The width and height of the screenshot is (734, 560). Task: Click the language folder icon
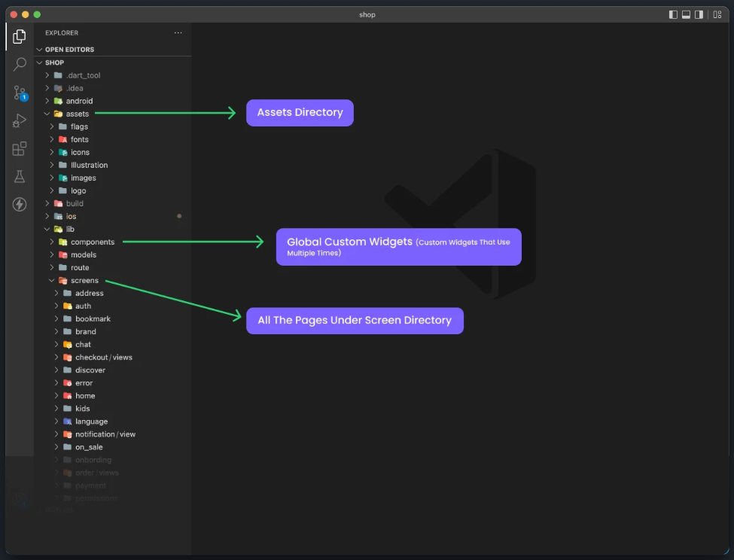[x=68, y=422]
